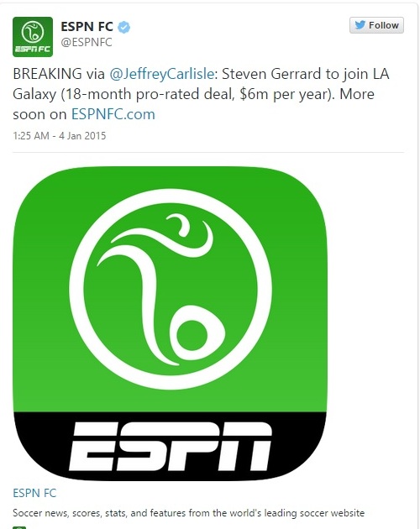This screenshot has height=529, width=420.
Task: Click the "$6m per year" tweet text
Action: coord(285,94)
